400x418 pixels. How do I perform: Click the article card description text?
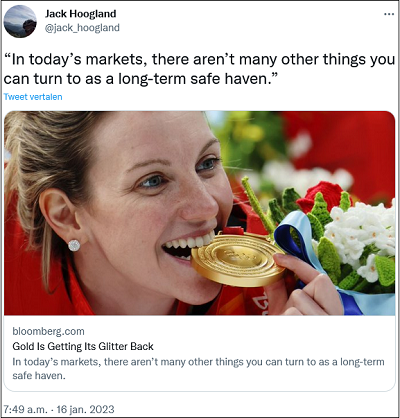(x=198, y=369)
